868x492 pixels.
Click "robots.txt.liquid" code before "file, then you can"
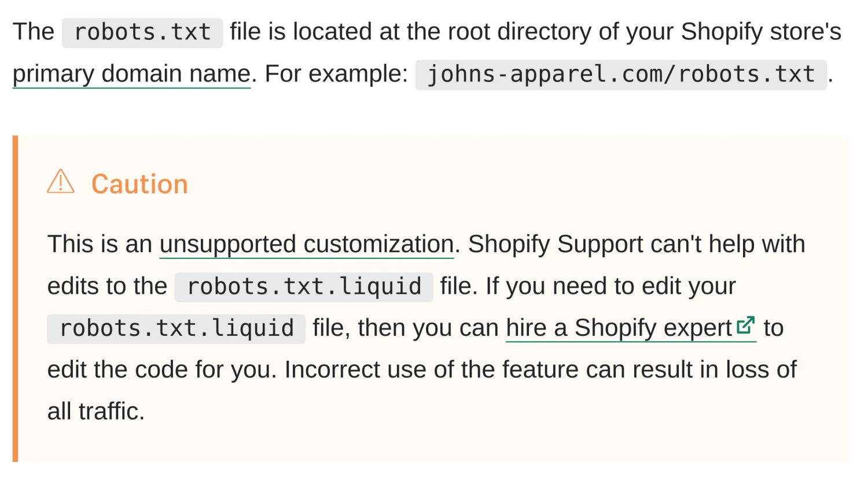click(176, 328)
